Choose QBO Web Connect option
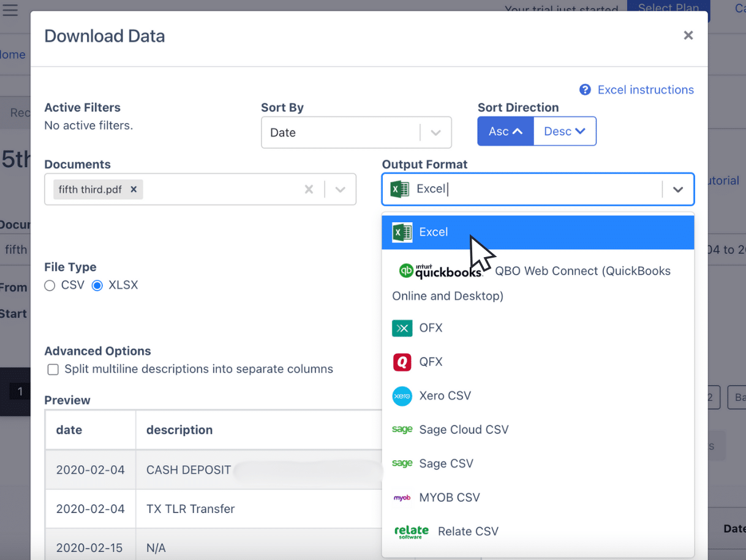 click(x=538, y=283)
